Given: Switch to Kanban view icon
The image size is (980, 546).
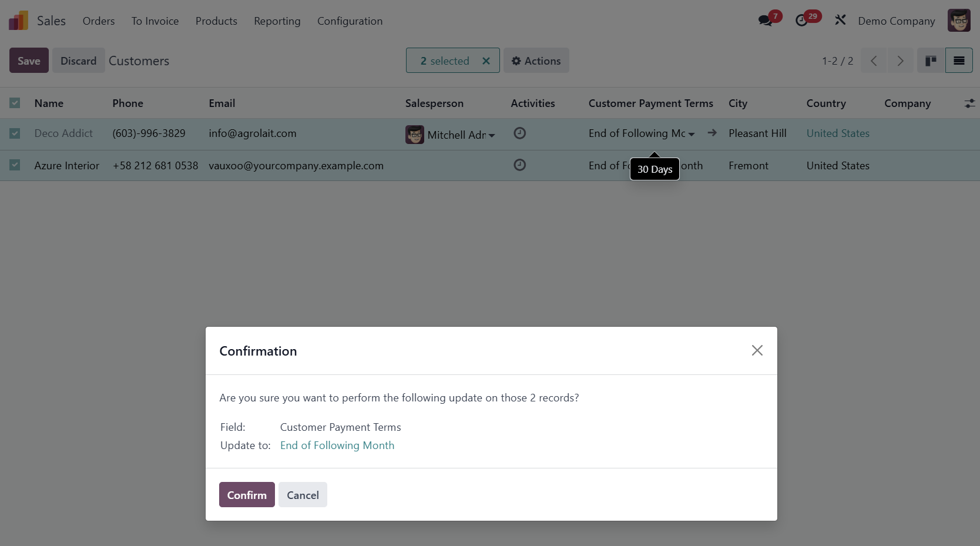Looking at the screenshot, I should 931,61.
